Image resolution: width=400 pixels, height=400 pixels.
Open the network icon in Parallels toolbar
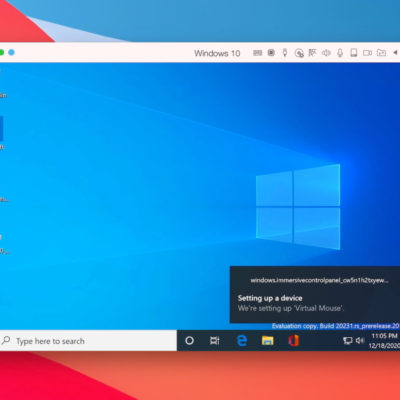312,53
